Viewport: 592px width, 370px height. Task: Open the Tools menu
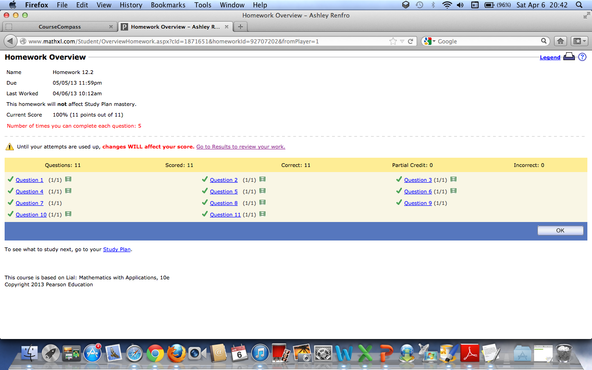point(203,5)
